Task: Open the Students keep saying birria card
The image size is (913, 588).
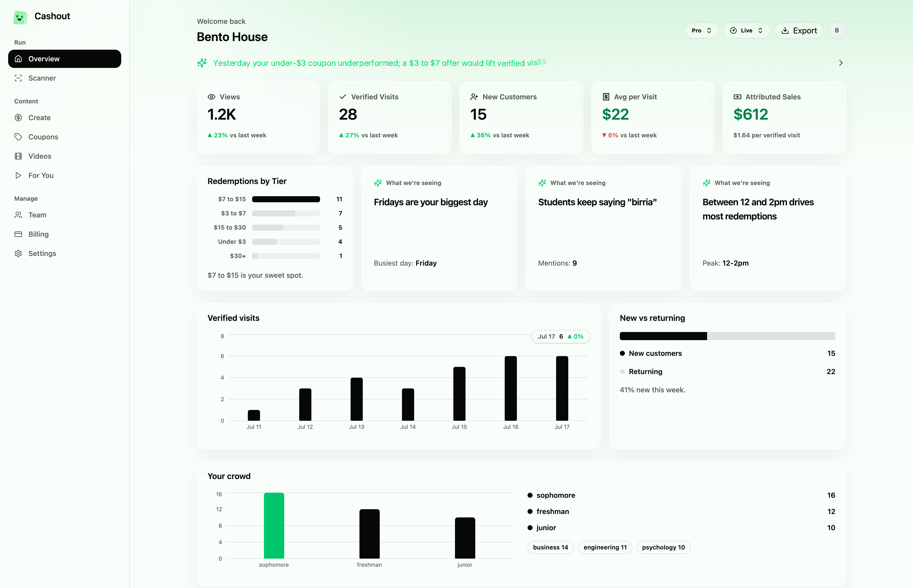Action: [x=603, y=229]
